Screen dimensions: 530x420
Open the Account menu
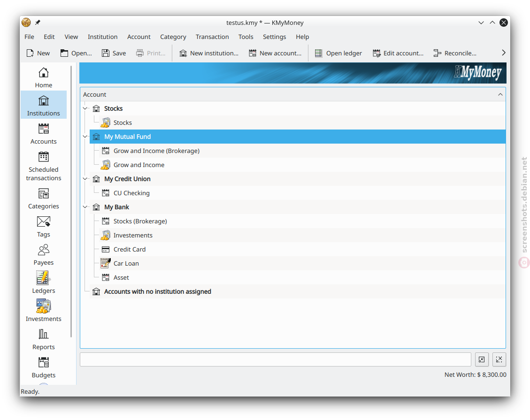tap(139, 37)
